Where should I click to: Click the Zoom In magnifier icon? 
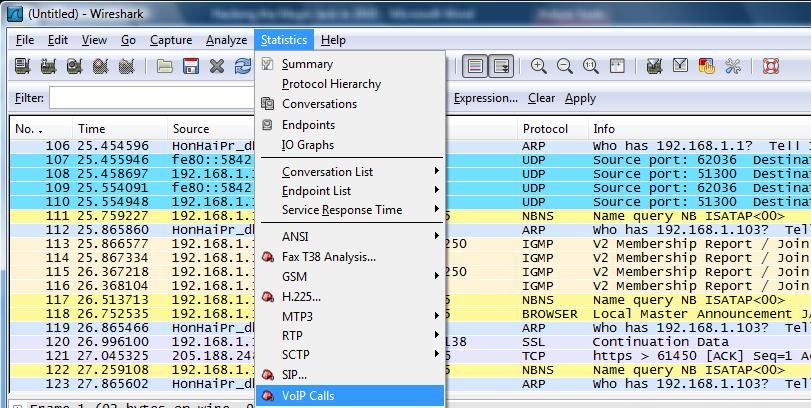tap(539, 66)
